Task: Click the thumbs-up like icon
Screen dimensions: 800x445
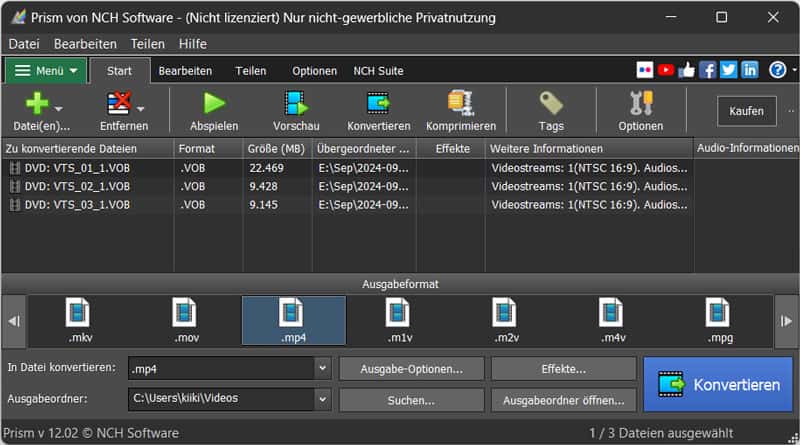Action: 687,70
